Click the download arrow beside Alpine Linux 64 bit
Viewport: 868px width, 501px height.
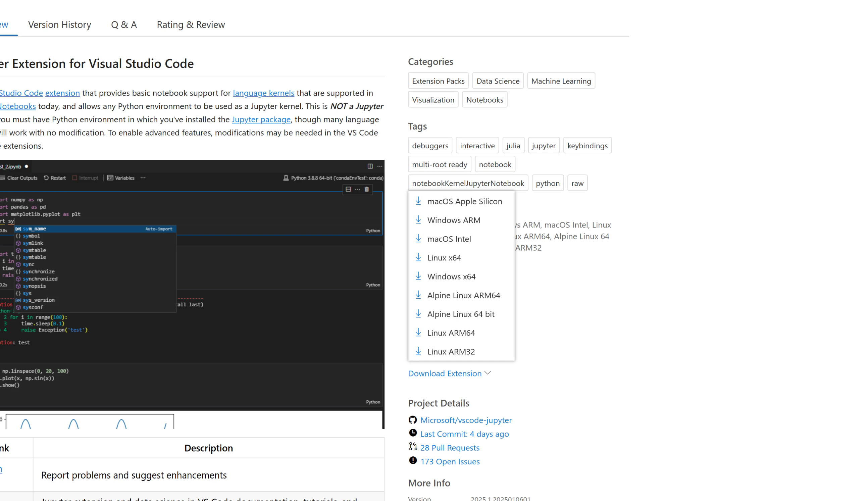click(x=418, y=314)
